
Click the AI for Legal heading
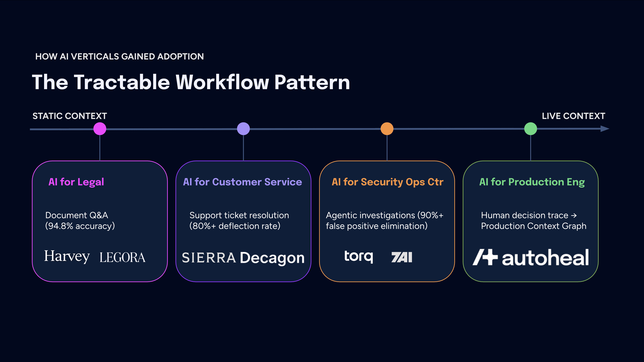[x=76, y=182]
